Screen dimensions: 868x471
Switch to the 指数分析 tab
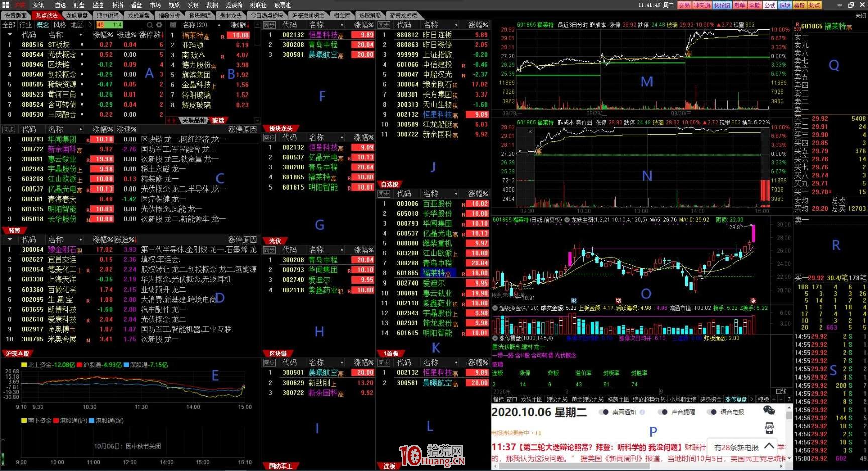[x=169, y=15]
